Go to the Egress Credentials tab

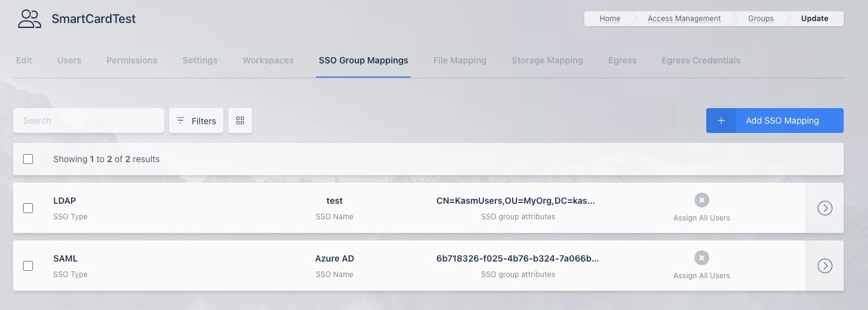click(701, 60)
